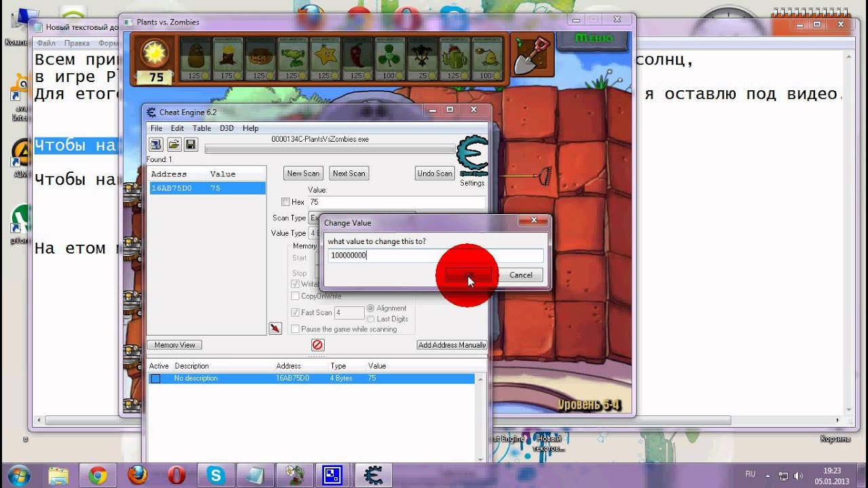Select found address 16AB75D0 in results list
Image resolution: width=868 pixels, height=488 pixels.
point(207,188)
